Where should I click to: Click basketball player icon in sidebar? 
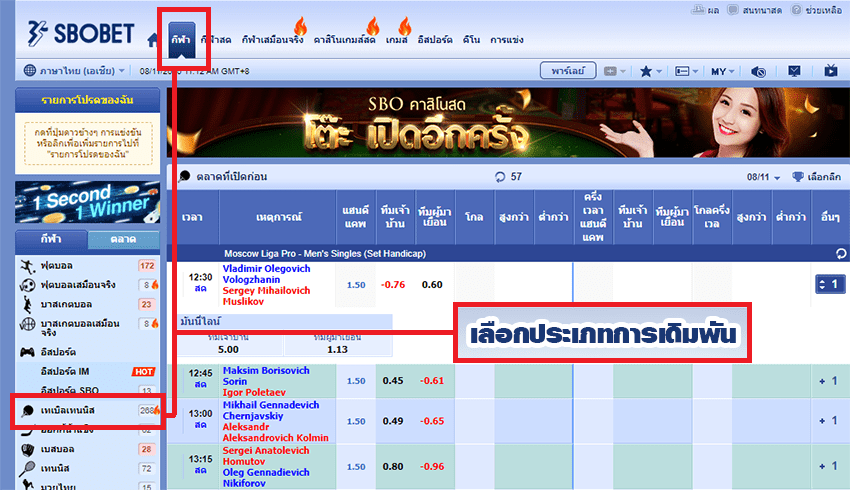tap(27, 304)
